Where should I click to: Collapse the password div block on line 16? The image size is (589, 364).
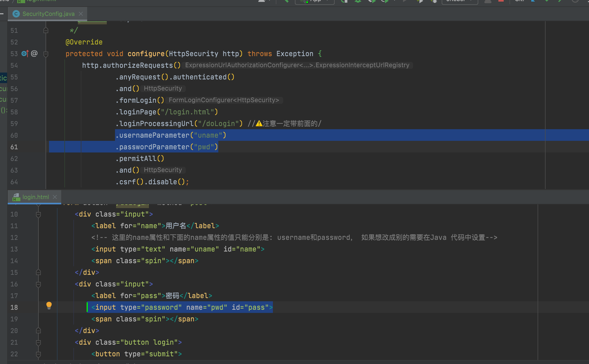click(x=38, y=284)
